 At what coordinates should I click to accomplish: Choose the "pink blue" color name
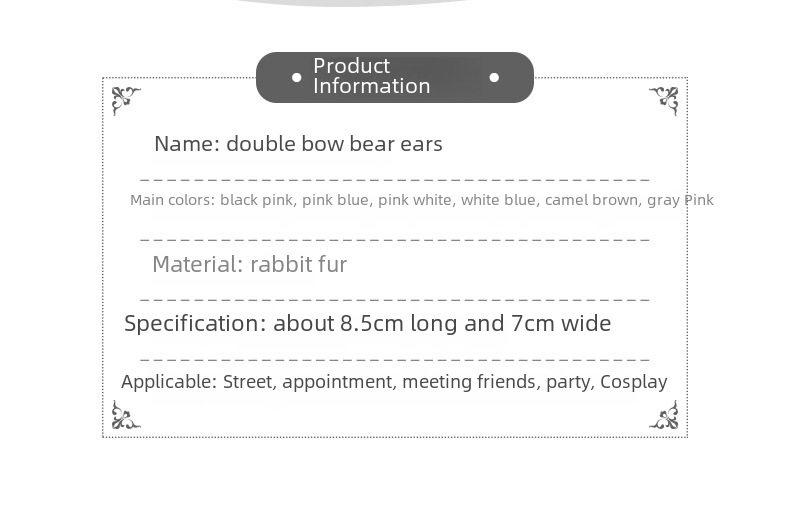(x=335, y=200)
